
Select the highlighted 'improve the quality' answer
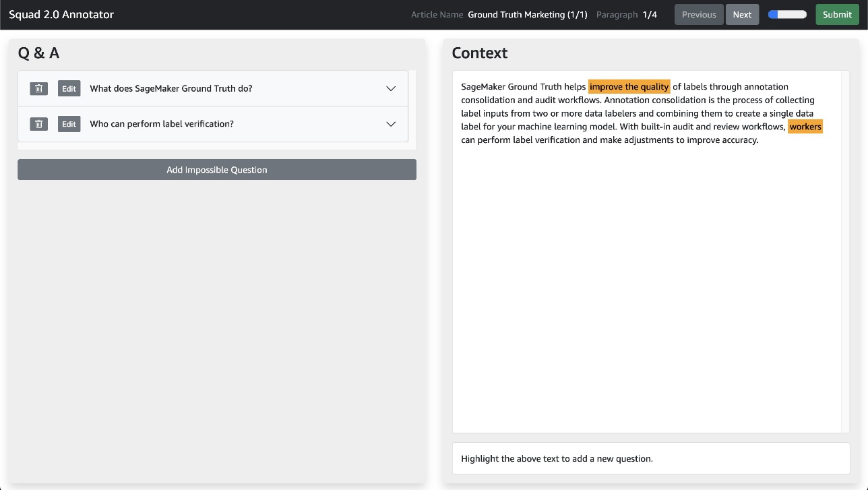629,86
